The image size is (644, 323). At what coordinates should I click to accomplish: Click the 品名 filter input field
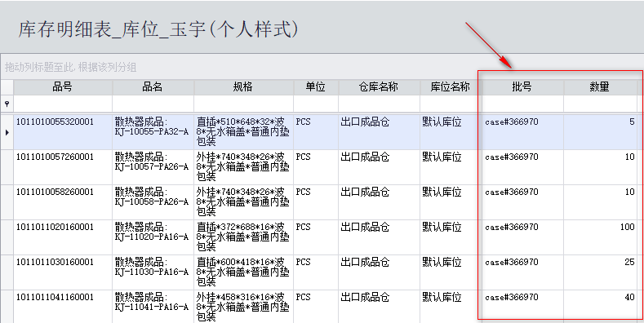[153, 104]
